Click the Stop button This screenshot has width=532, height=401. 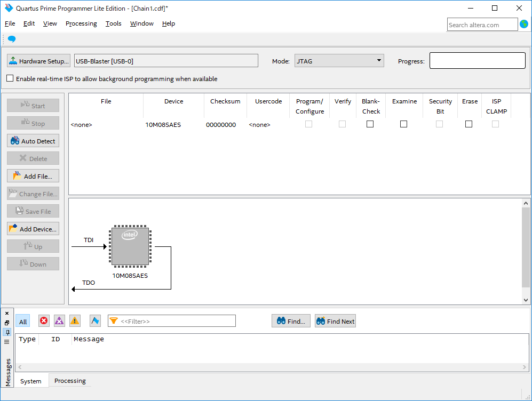[33, 123]
